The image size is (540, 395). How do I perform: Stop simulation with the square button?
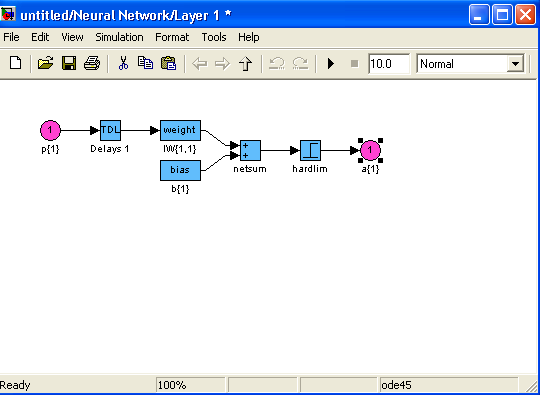click(354, 64)
